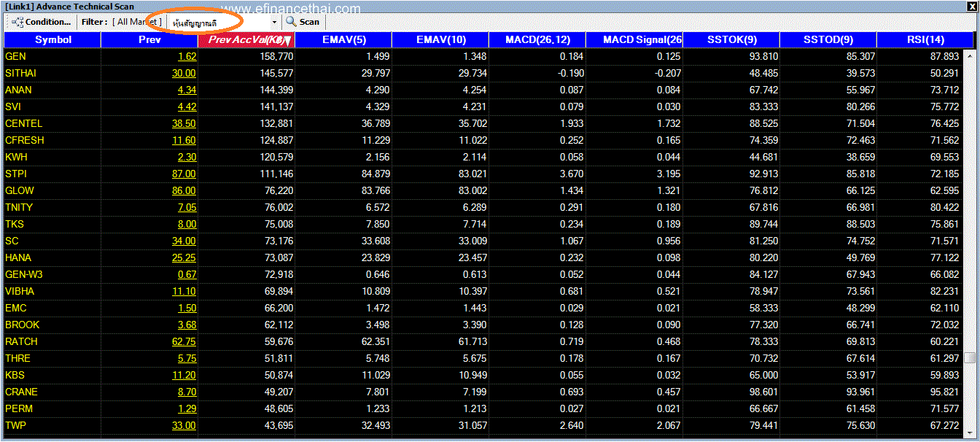Sort by the Symbol column header
The image size is (980, 442).
tap(52, 40)
